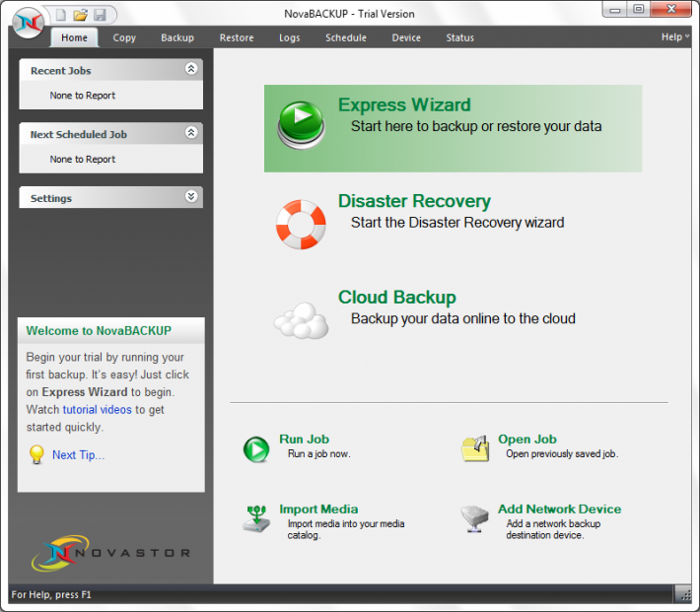Viewport: 700px width, 612px height.
Task: Close the NovaBACKUP window
Action: click(x=671, y=10)
